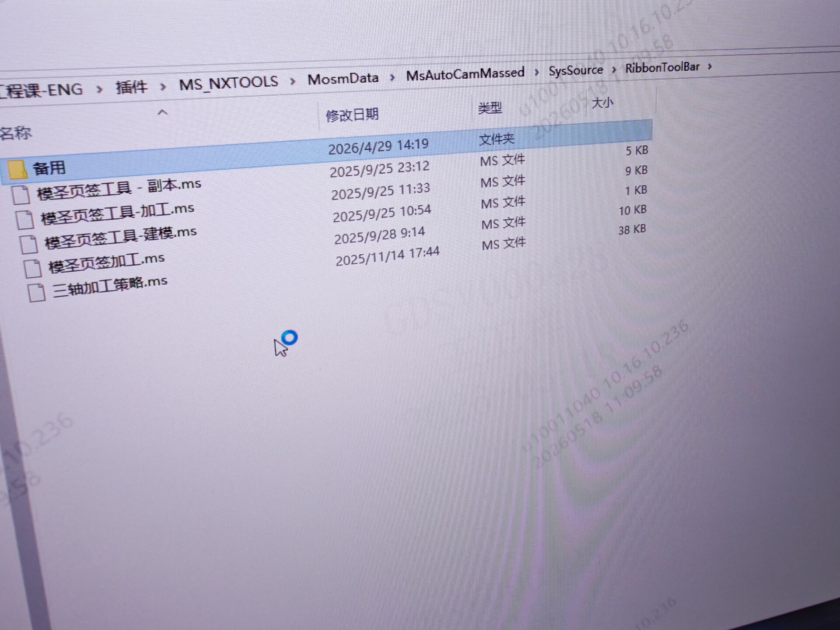Navigate to 插件 breadcrumb folder

[x=131, y=87]
